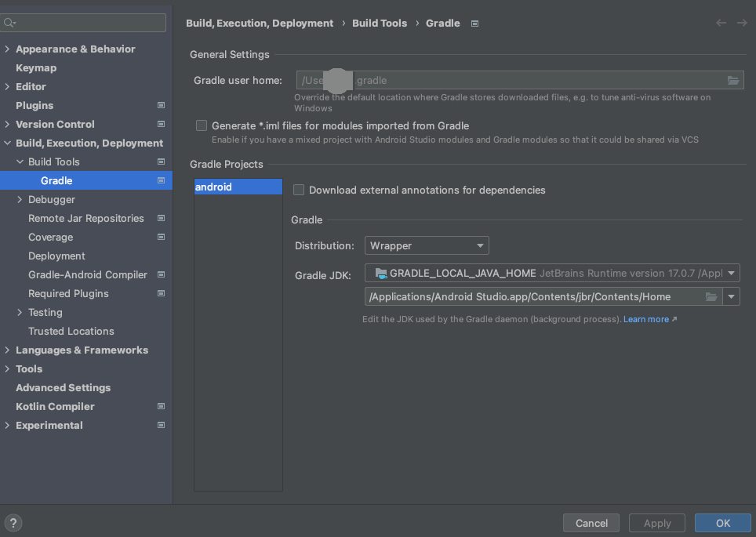Open Deployment settings
This screenshot has height=537, width=756.
click(56, 256)
